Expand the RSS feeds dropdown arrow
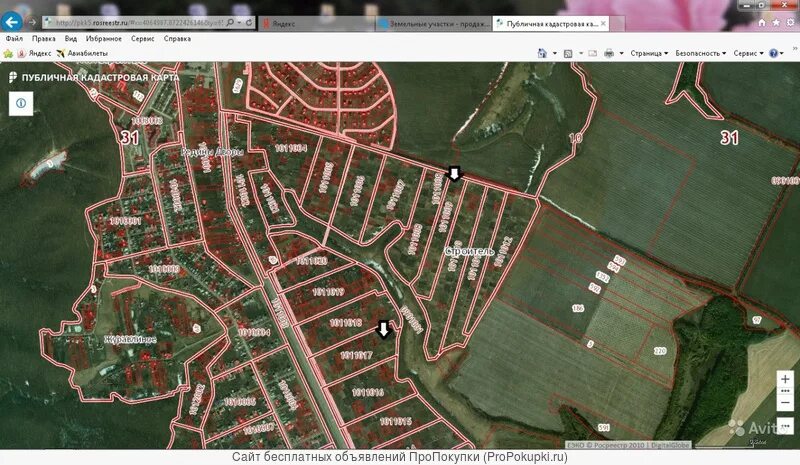The image size is (800, 465). pyautogui.click(x=581, y=53)
